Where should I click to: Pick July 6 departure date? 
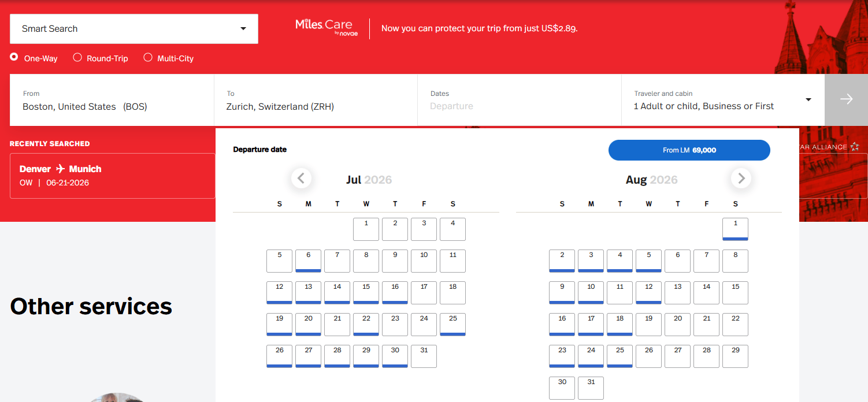[308, 261]
